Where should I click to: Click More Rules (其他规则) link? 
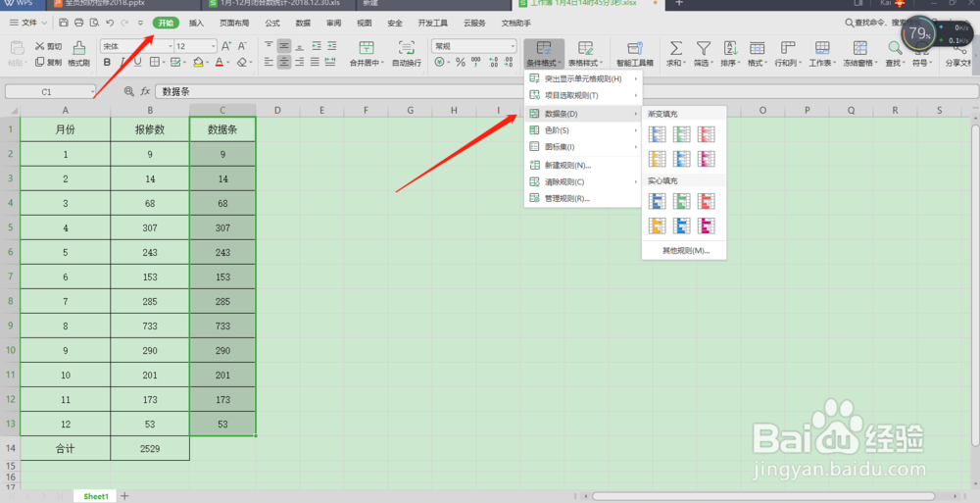(686, 251)
